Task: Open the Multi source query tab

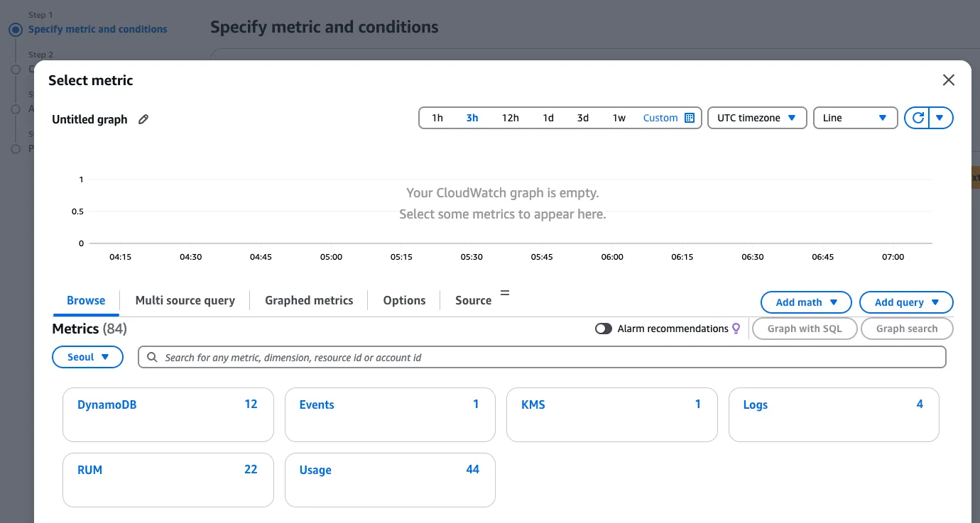Action: [185, 300]
